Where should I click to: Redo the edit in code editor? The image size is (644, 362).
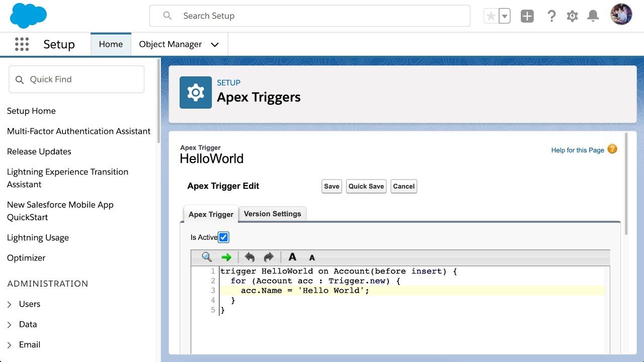pyautogui.click(x=269, y=257)
